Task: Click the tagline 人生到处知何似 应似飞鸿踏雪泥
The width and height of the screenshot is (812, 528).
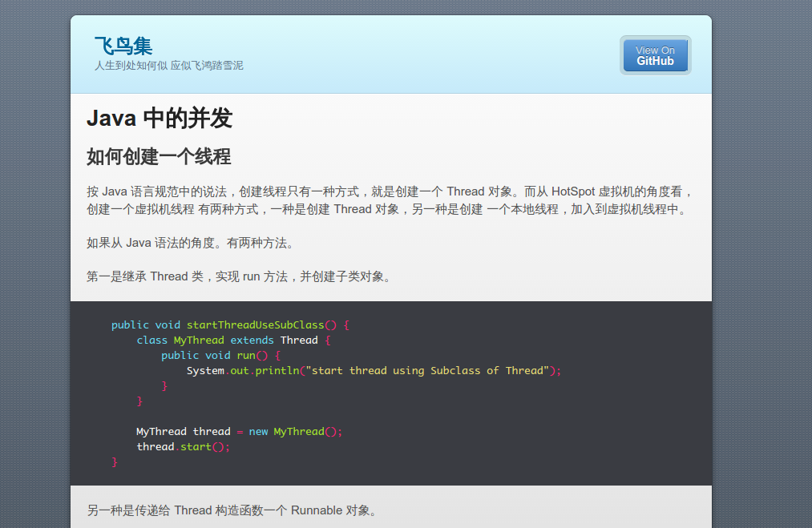Action: [x=168, y=66]
